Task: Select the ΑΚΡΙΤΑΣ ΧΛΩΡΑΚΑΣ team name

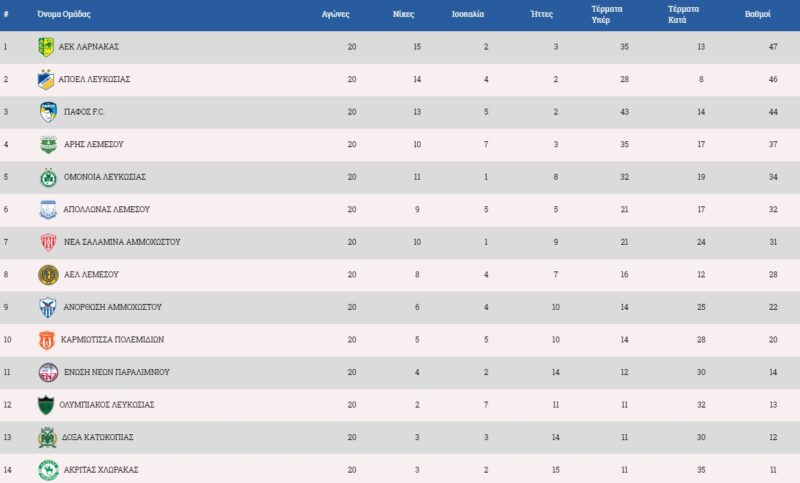Action: click(101, 470)
